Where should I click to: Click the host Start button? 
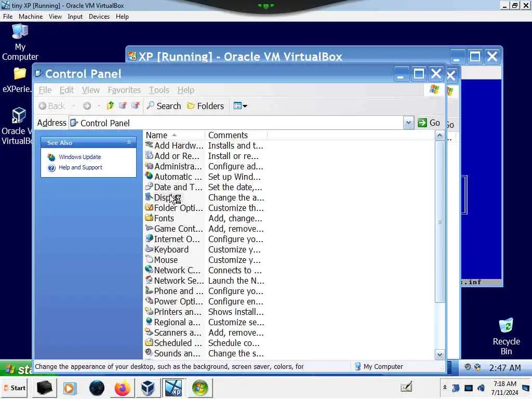point(15,388)
